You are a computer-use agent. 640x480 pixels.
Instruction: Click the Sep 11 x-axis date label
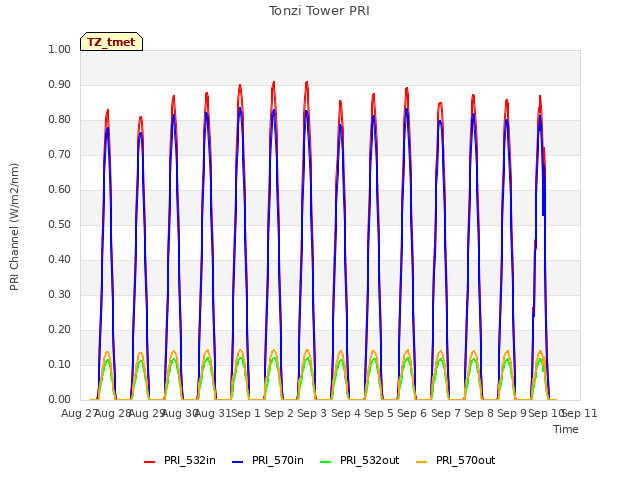click(580, 413)
